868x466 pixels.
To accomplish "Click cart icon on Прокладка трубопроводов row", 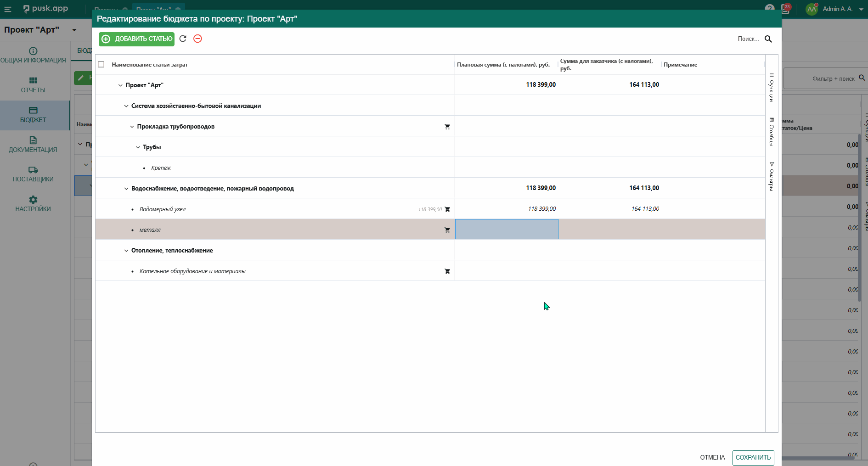I will click(447, 127).
